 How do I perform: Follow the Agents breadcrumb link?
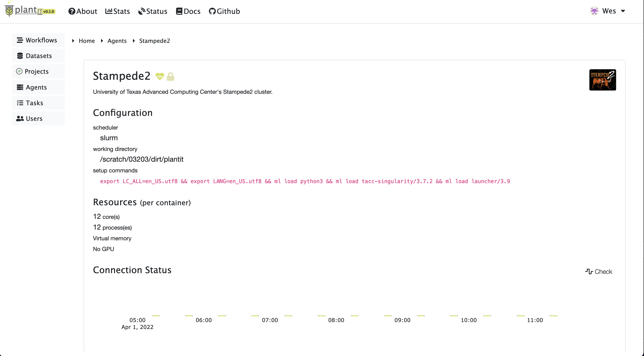[x=117, y=41]
